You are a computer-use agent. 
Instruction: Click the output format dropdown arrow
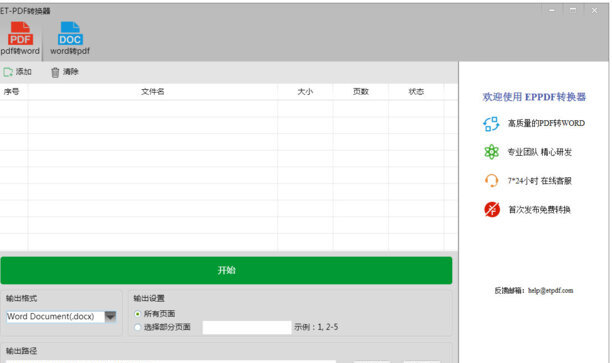(111, 317)
